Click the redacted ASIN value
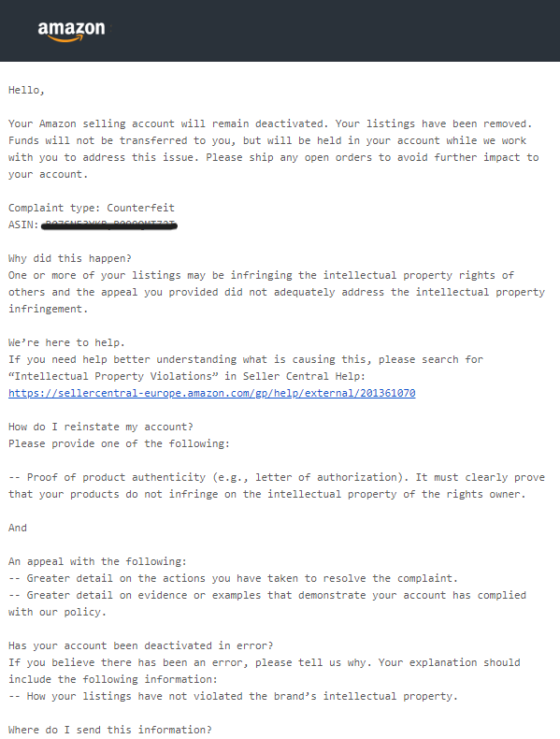The image size is (560, 739). coord(109,225)
